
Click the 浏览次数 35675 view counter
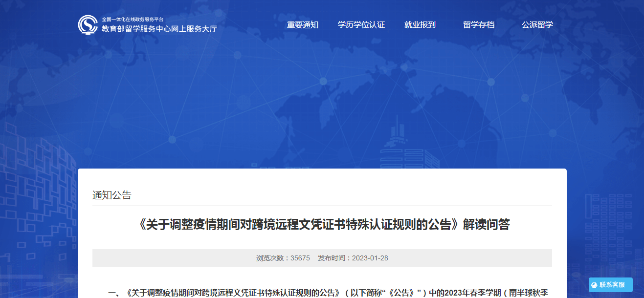point(283,258)
